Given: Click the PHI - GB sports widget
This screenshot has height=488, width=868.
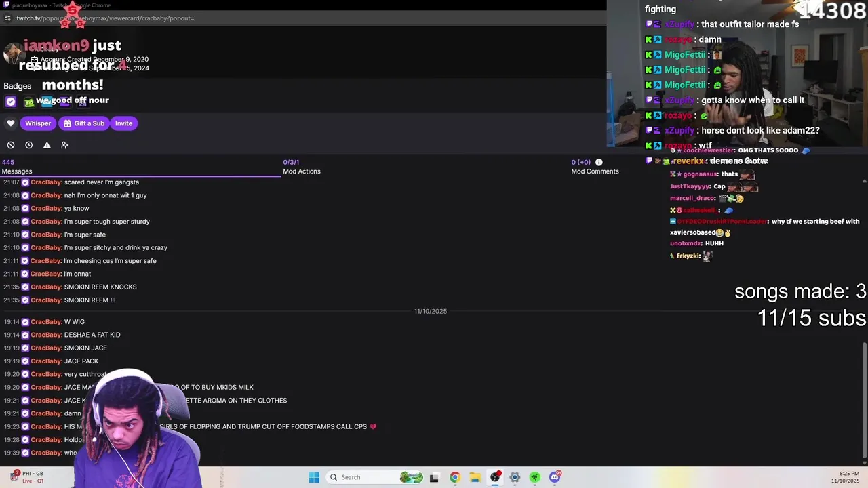Looking at the screenshot, I should tap(27, 477).
